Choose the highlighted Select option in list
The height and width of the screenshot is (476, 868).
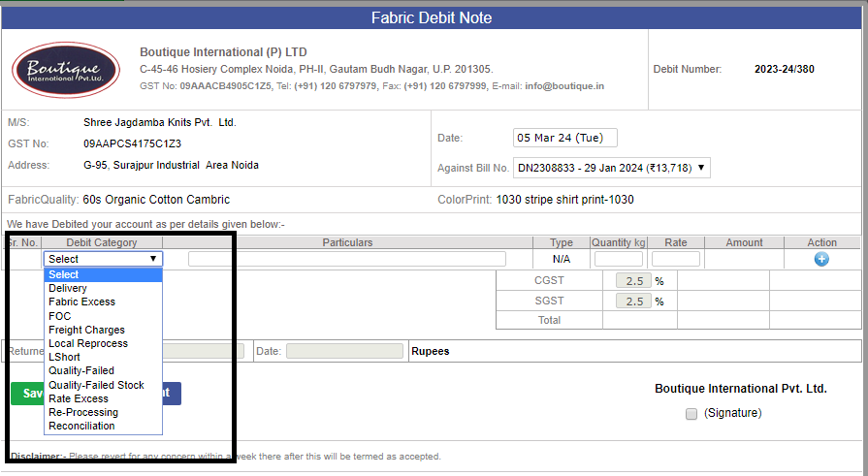pyautogui.click(x=103, y=274)
